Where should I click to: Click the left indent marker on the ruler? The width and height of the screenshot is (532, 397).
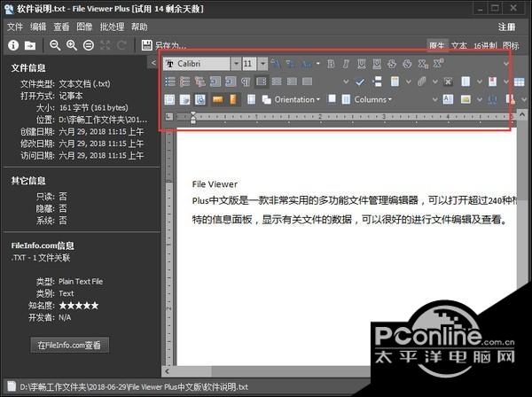[x=193, y=118]
